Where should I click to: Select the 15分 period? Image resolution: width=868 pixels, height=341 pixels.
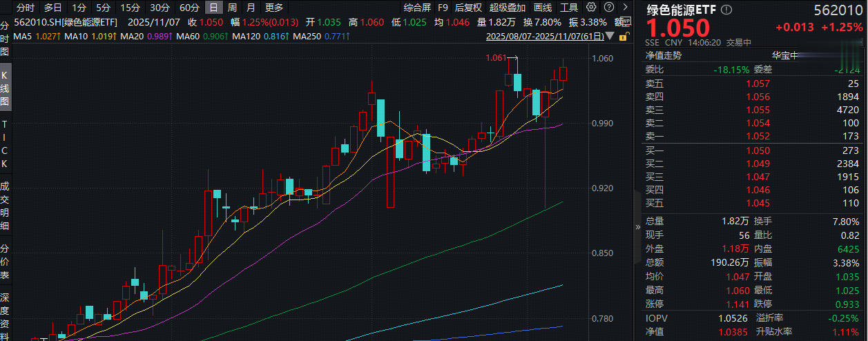click(x=129, y=8)
